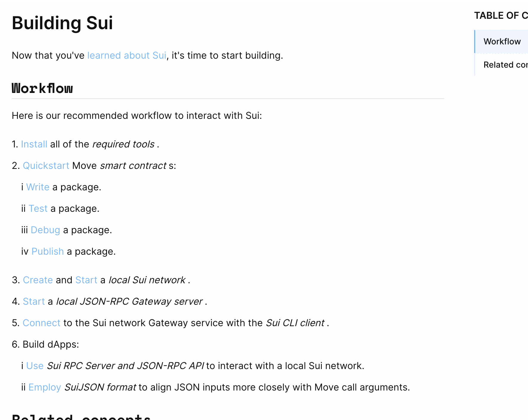Open the Publish a package link
The width and height of the screenshot is (528, 420).
48,251
